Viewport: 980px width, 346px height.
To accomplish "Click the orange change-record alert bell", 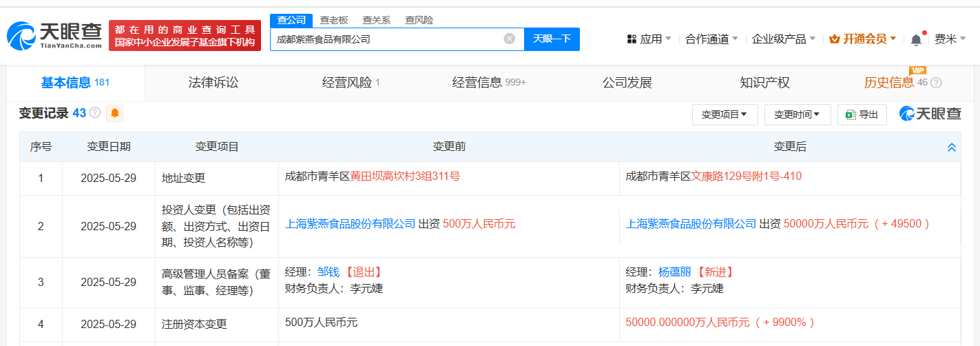I will coord(114,113).
